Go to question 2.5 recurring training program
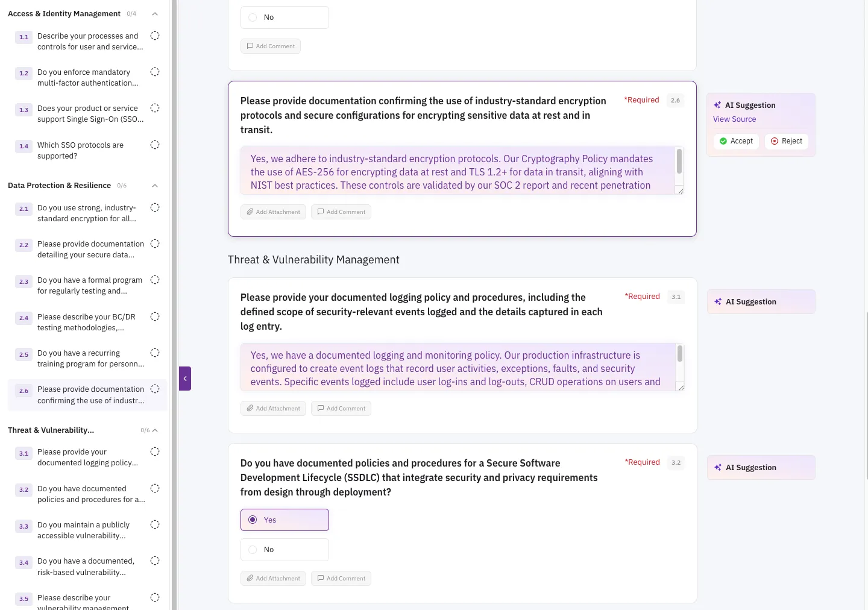 point(90,359)
